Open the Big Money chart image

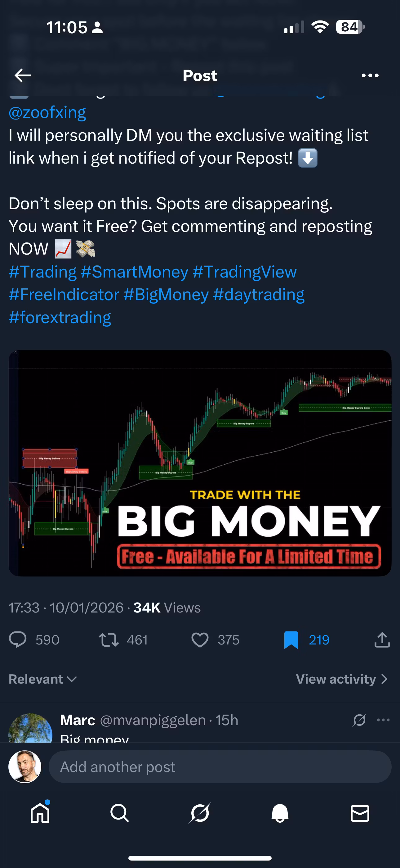click(x=200, y=463)
